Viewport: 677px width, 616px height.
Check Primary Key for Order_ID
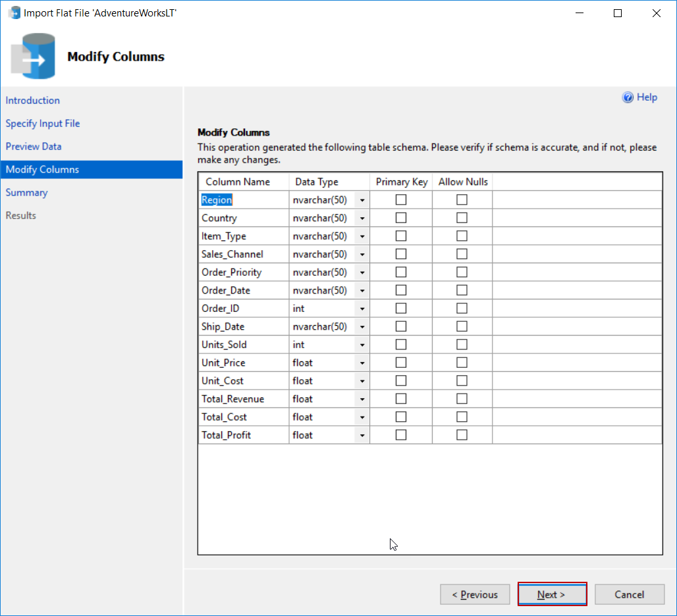[x=400, y=309]
